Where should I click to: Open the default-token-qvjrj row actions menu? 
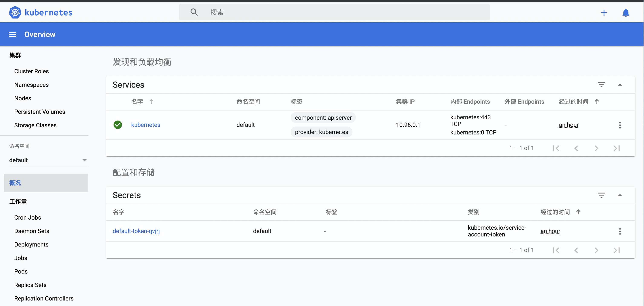[x=620, y=231]
